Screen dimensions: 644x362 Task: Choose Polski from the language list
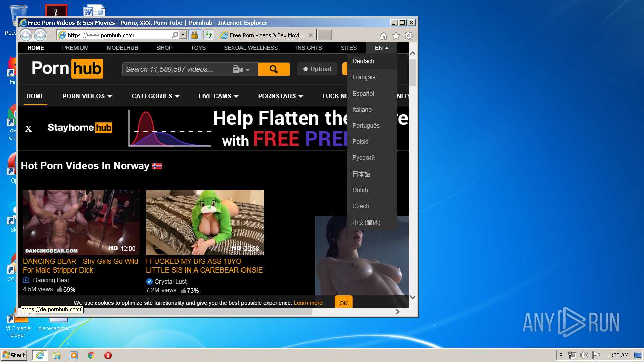point(372,142)
